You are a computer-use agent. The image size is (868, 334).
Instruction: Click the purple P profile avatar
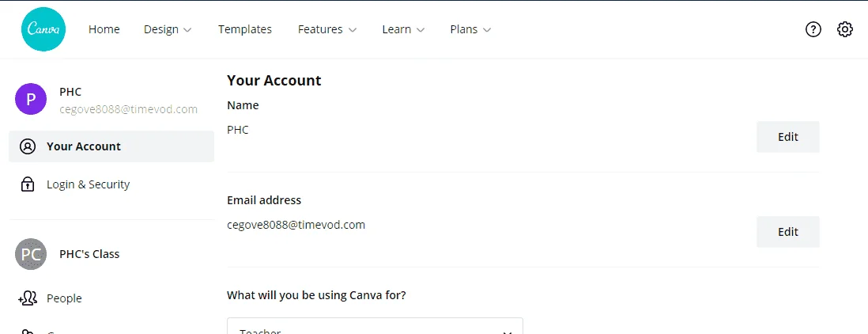(x=31, y=99)
